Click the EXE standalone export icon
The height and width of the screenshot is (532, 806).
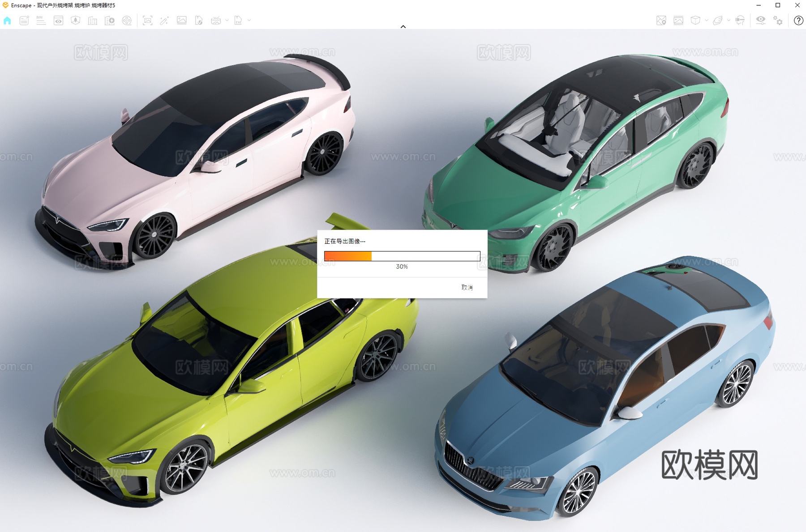click(238, 21)
